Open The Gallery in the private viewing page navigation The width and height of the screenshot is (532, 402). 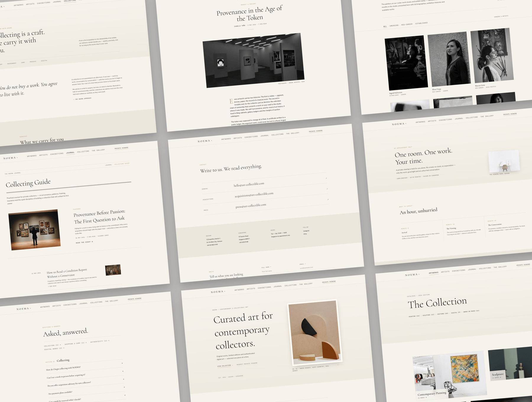(x=487, y=116)
